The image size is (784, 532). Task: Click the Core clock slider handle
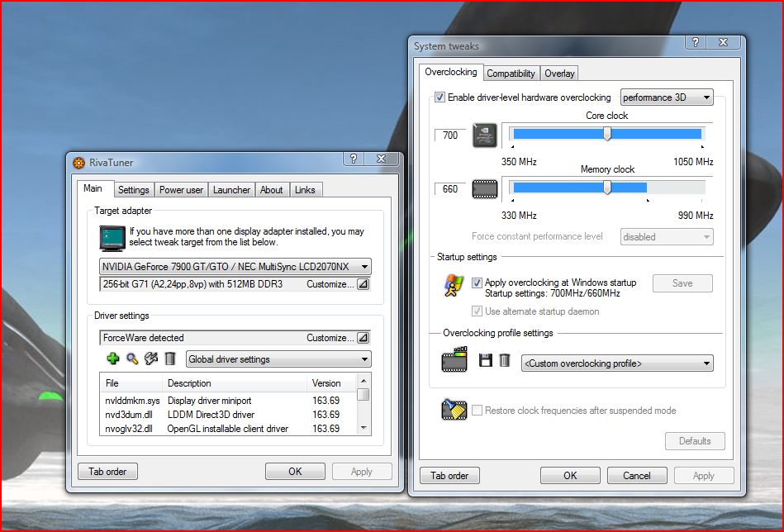pyautogui.click(x=607, y=134)
